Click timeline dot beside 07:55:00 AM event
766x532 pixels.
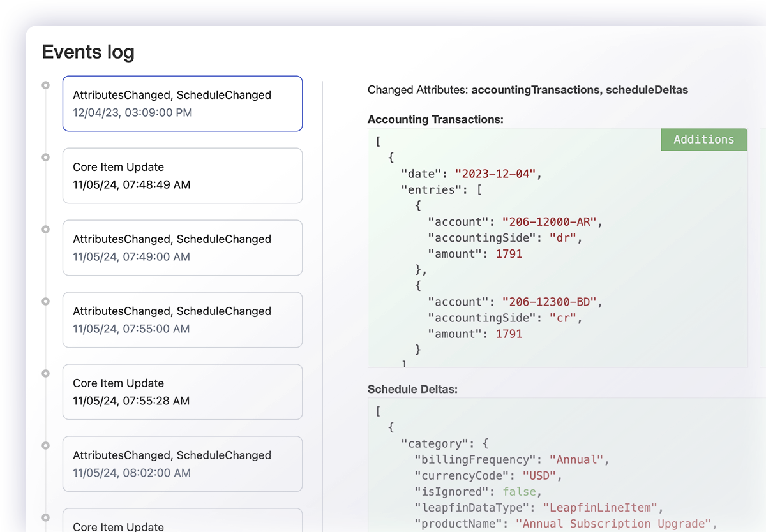click(45, 301)
